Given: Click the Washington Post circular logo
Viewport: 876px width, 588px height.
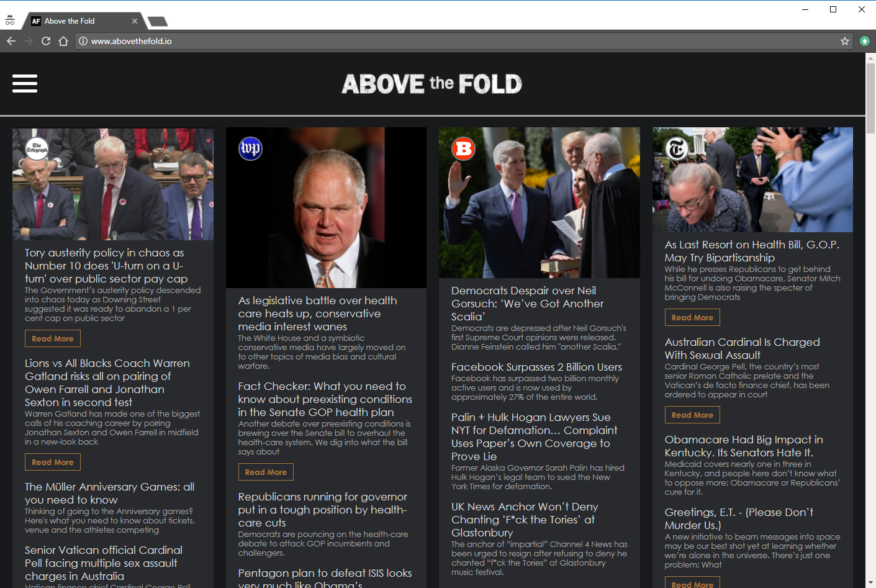Looking at the screenshot, I should point(250,148).
